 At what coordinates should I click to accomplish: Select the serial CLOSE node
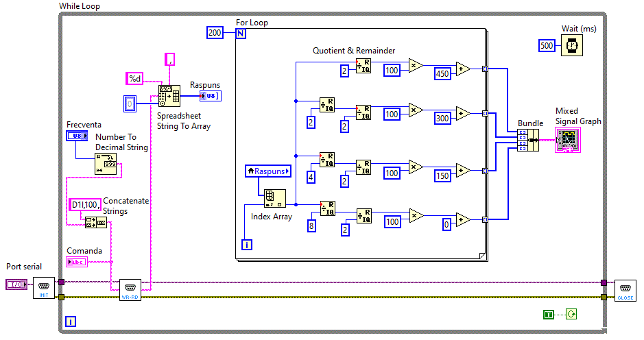[x=625, y=289]
